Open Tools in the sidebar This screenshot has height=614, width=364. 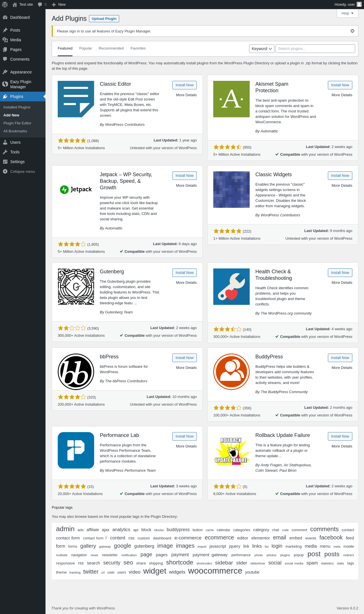(x=23, y=152)
